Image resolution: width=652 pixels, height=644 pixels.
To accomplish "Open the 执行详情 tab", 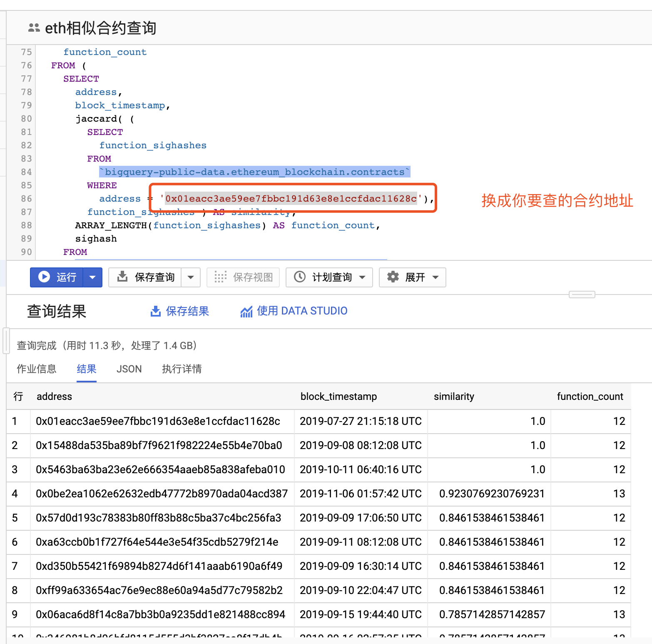I will [182, 369].
